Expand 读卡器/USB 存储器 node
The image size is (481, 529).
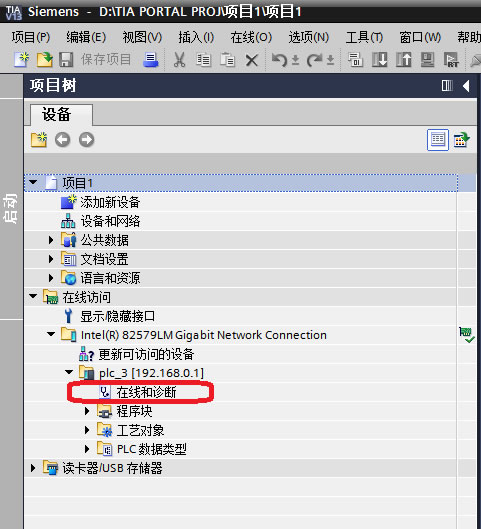click(x=33, y=468)
